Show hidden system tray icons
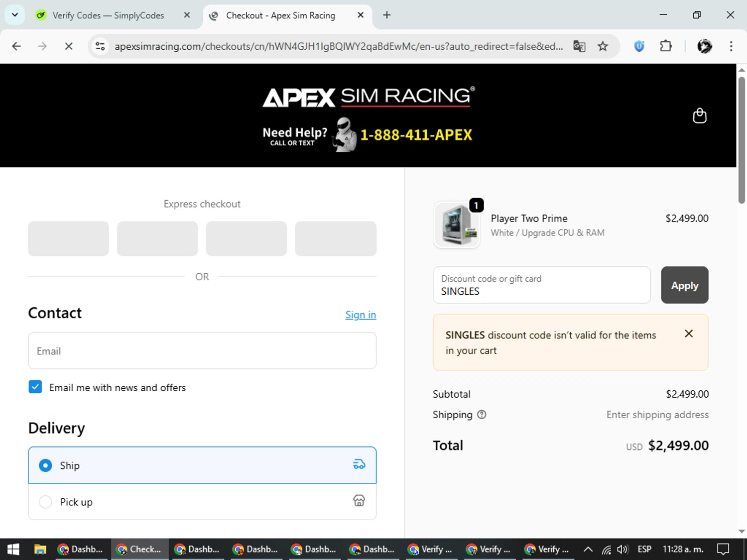The image size is (747, 560). [588, 549]
